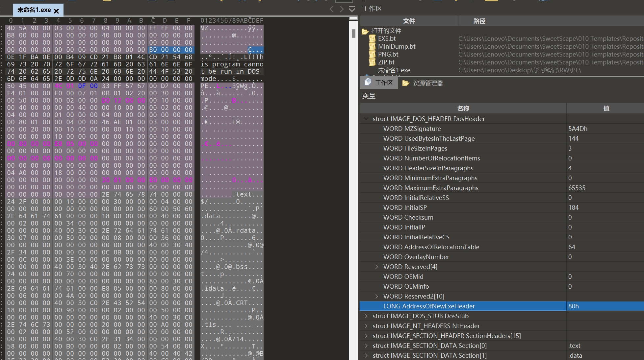Screen dimensions: 644x360
Task: Click the 值 column header
Action: coord(605,108)
